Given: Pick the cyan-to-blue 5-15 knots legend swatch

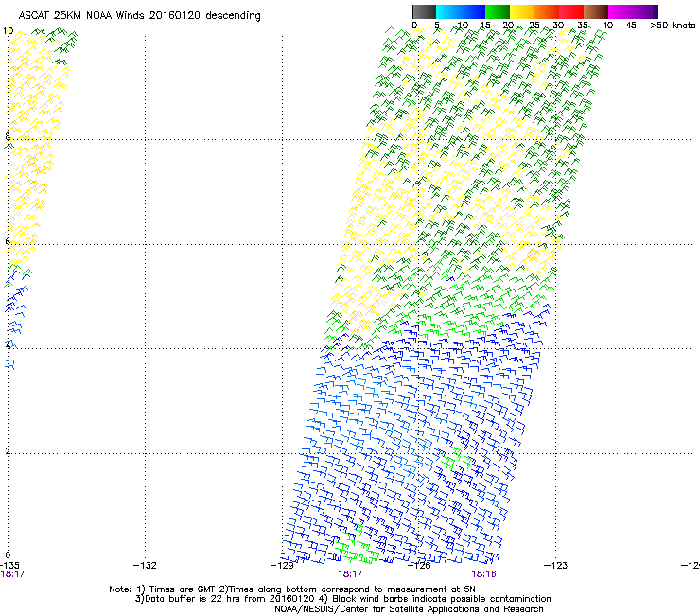Looking at the screenshot, I should 461,11.
